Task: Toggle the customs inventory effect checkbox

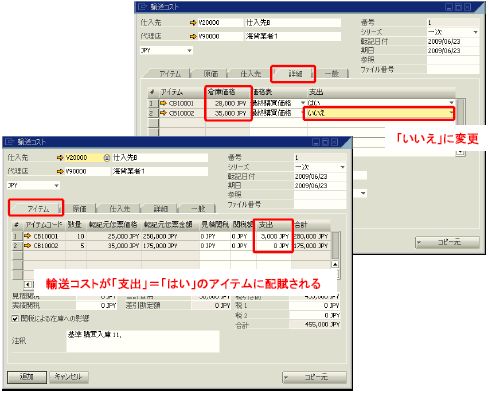Action: point(15,319)
